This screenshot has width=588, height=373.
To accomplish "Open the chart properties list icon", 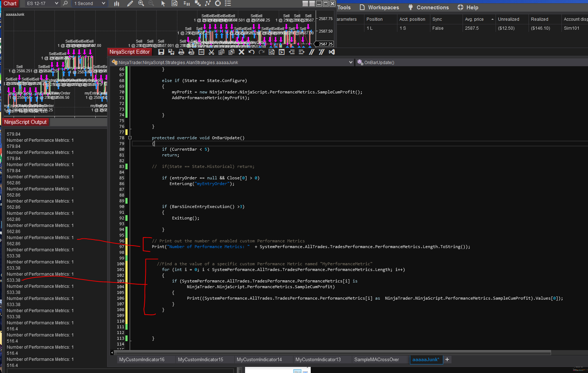I will [x=228, y=3].
